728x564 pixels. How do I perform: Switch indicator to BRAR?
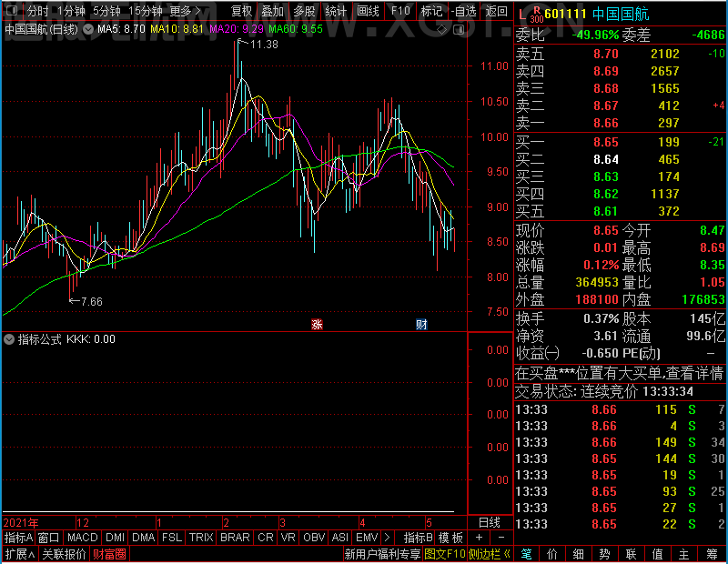235,538
